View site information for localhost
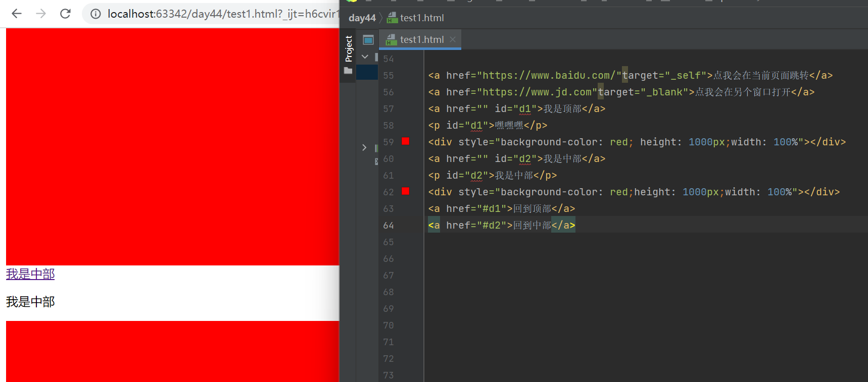Screen dimensions: 868x382 (95, 14)
